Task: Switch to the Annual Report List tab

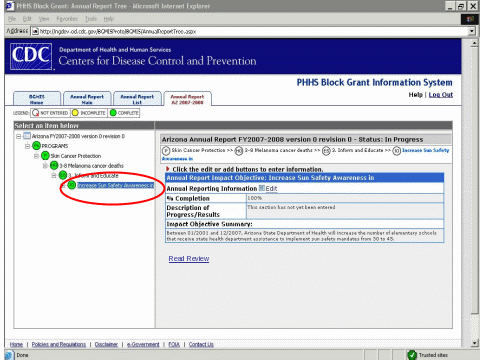Action: (x=137, y=99)
